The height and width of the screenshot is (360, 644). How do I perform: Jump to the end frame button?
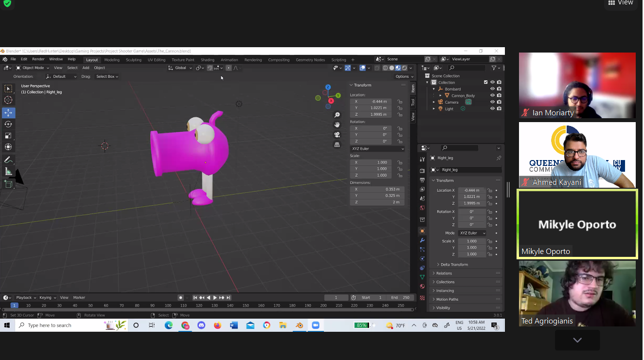coord(228,298)
